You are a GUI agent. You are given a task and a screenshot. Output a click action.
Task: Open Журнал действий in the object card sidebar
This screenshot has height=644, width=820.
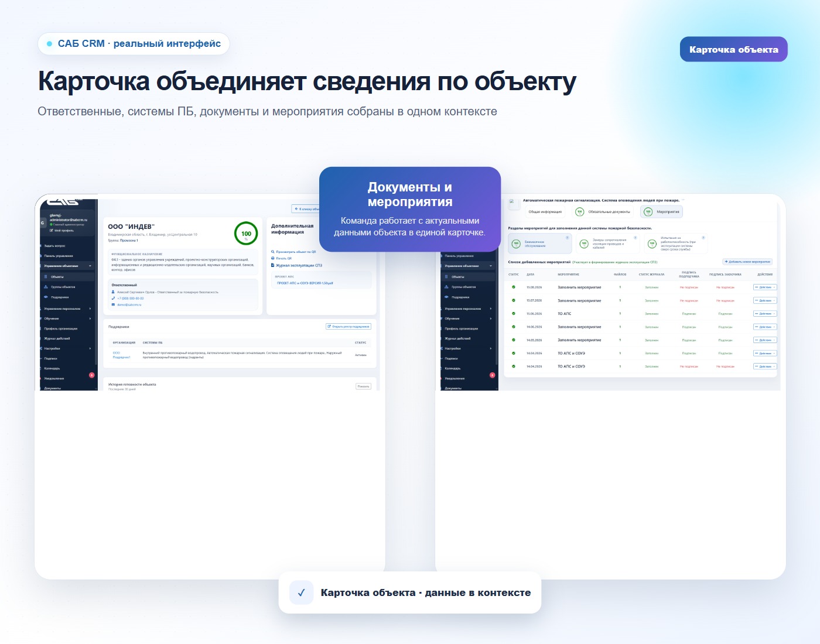click(x=57, y=338)
